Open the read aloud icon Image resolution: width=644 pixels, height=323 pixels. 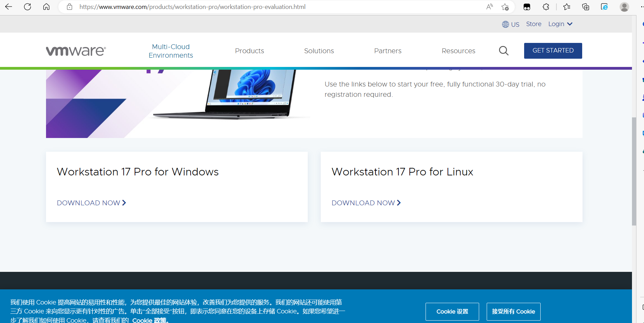tap(489, 7)
